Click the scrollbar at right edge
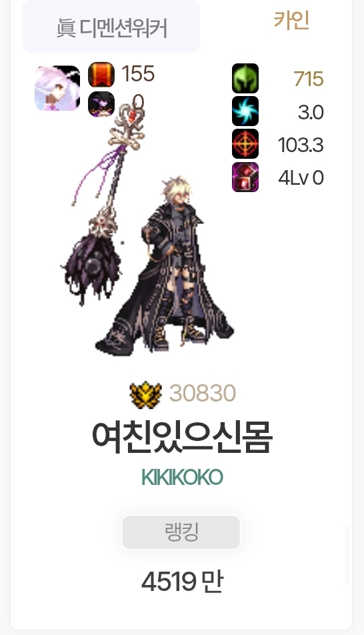Viewport: 364px width, 635px height. point(347,555)
